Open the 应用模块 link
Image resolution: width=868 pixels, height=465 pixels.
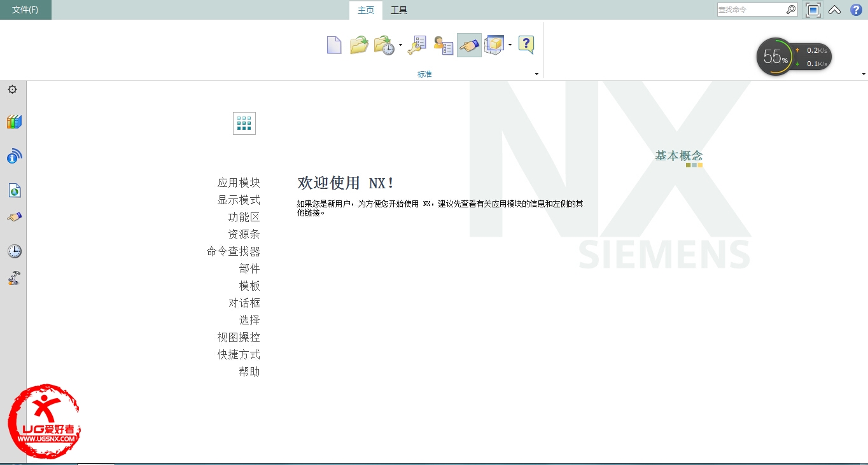239,183
